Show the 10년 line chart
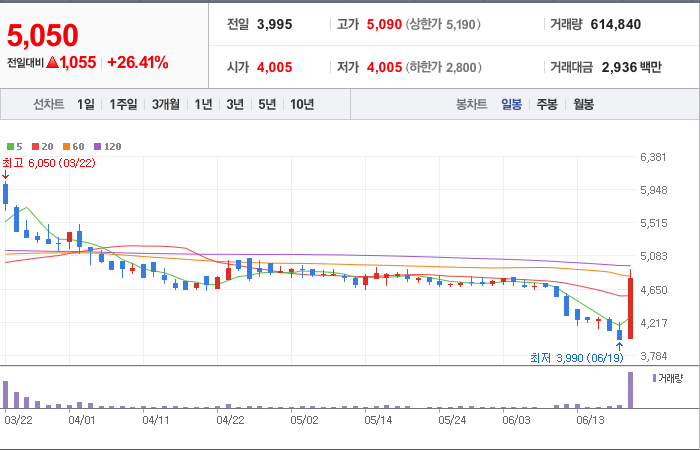The width and height of the screenshot is (700, 450). click(x=302, y=104)
